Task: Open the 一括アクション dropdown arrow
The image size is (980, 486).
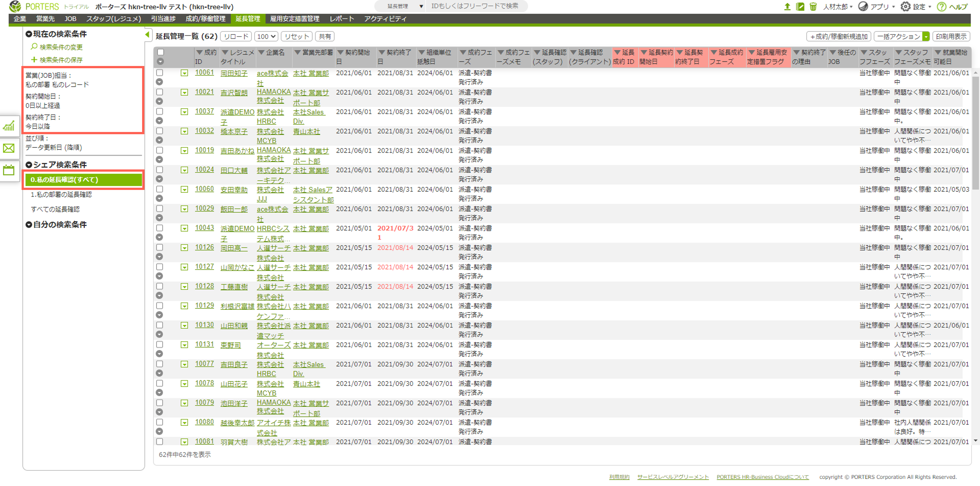Action: 926,36
